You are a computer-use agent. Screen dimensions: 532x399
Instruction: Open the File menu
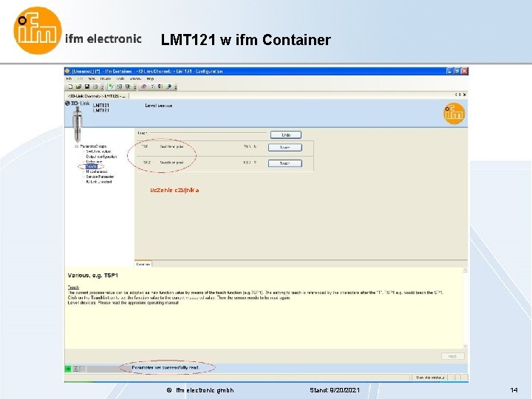(69, 79)
